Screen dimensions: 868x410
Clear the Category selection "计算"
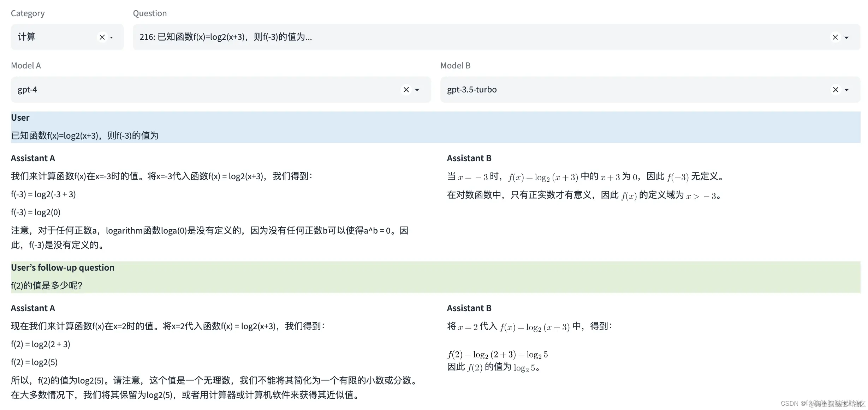102,37
